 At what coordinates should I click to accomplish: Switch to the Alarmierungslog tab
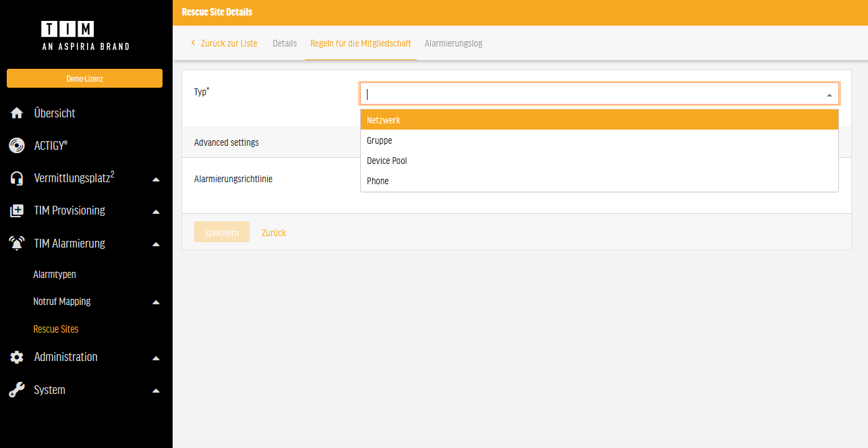[x=453, y=43]
